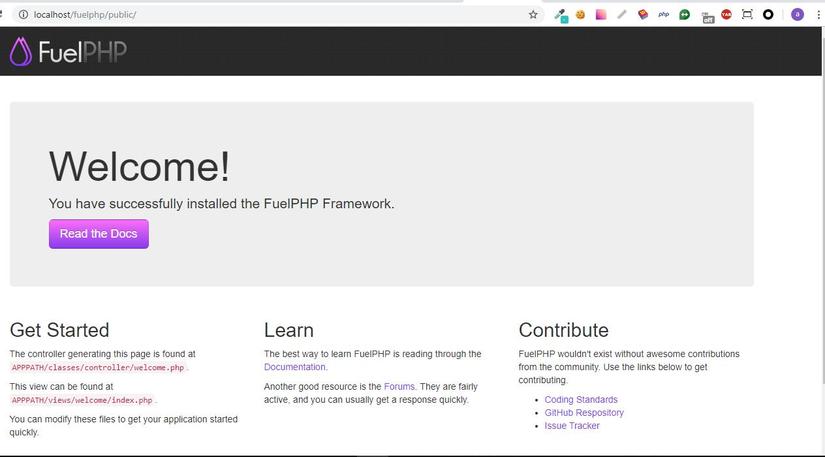This screenshot has height=457, width=825.
Task: Open the GitHub Respository link
Action: point(584,413)
